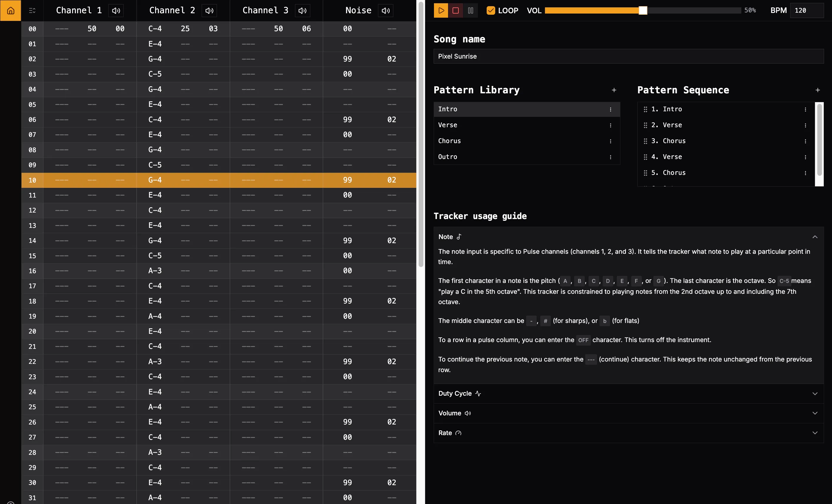
Task: Edit the Song name field Pixel Sunrise
Action: coord(628,56)
